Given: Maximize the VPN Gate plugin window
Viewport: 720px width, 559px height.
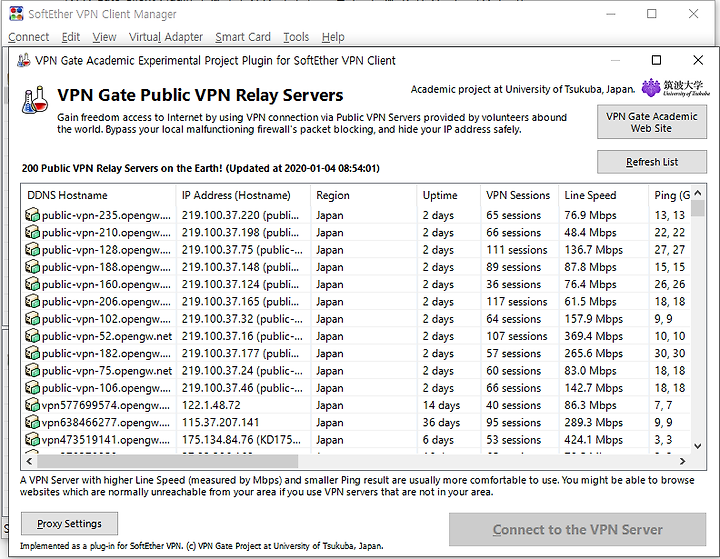Looking at the screenshot, I should [x=657, y=60].
